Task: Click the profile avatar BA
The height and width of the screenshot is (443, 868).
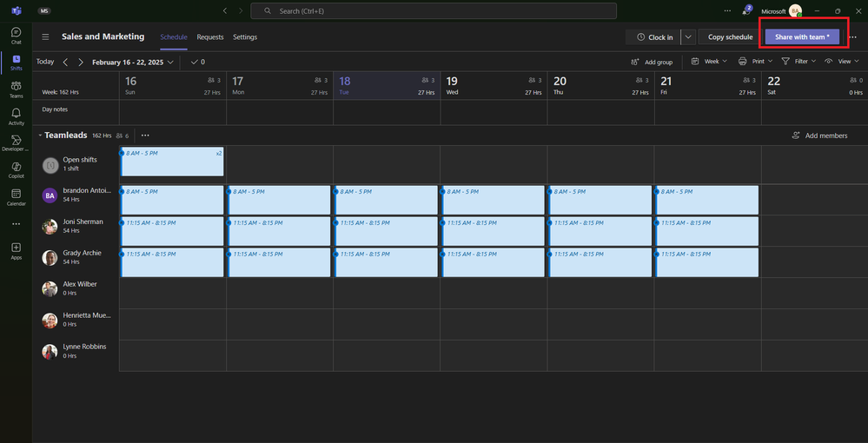Action: point(796,10)
